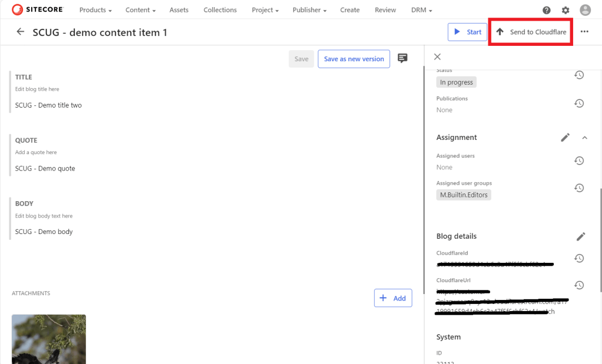Open the user profile avatar
Image resolution: width=602 pixels, height=364 pixels.
click(x=585, y=10)
